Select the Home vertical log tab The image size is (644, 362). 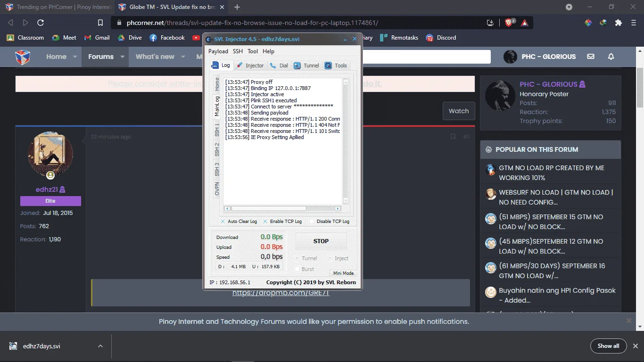point(217,84)
